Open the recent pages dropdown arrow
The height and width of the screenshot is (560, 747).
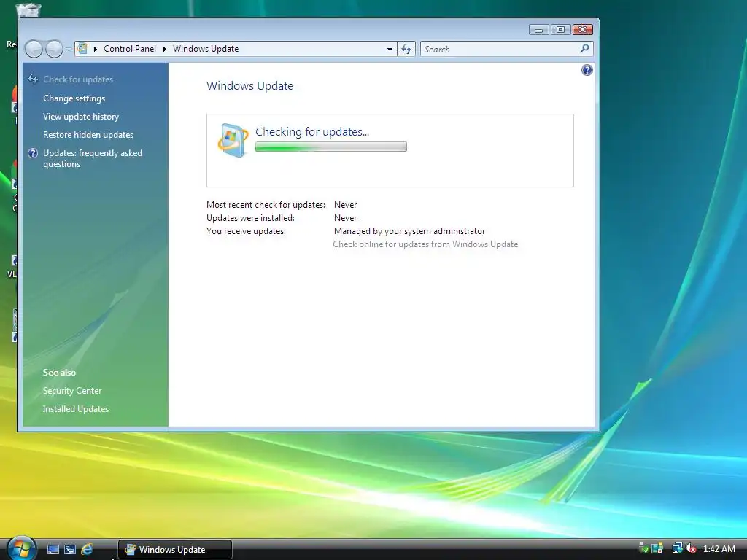69,49
